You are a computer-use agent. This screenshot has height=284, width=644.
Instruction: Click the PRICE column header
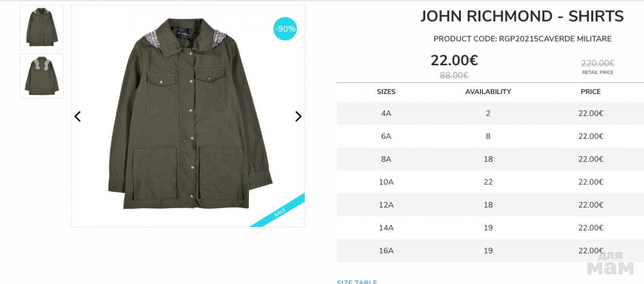pyautogui.click(x=591, y=91)
